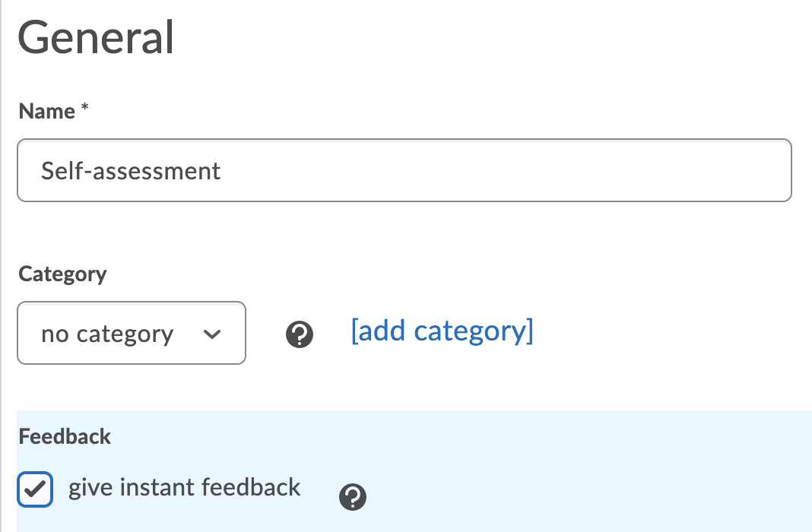The image size is (812, 532).
Task: Click the word 'feedback' in checkbox label
Action: [x=255, y=487]
